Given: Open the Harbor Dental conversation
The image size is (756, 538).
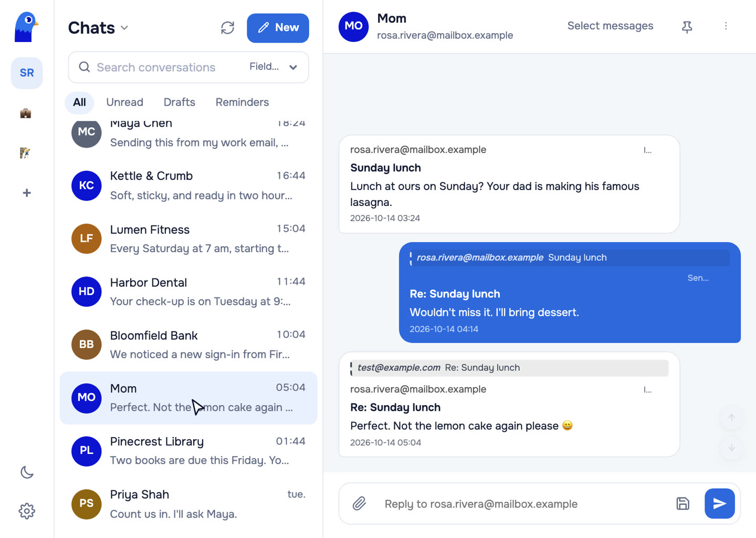Looking at the screenshot, I should pos(188,292).
